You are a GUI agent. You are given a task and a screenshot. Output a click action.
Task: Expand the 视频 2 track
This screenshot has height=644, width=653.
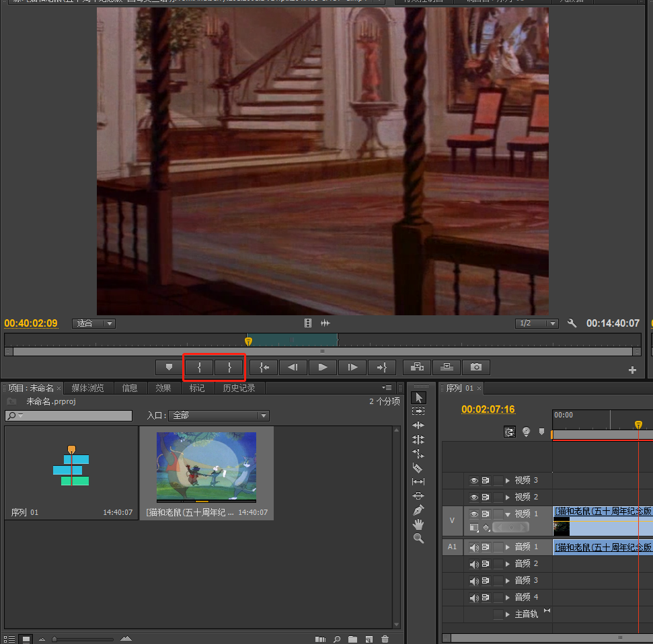coord(508,497)
